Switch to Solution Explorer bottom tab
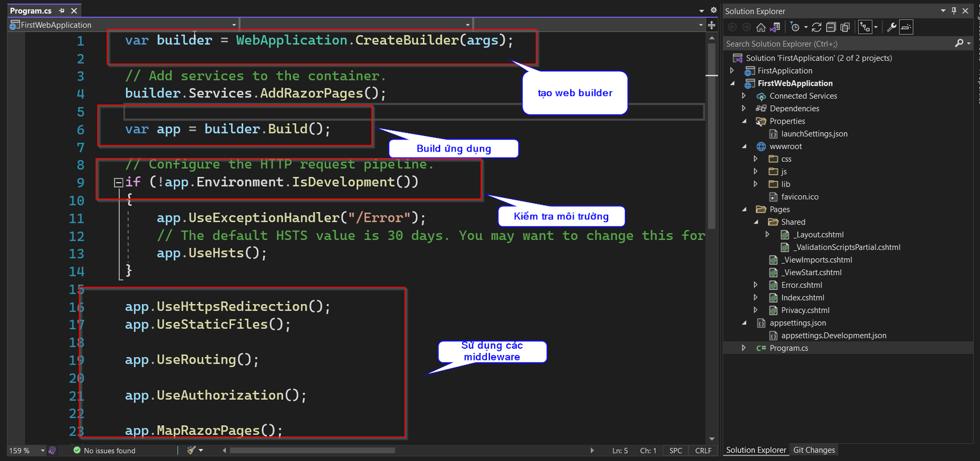This screenshot has height=461, width=980. pos(756,450)
